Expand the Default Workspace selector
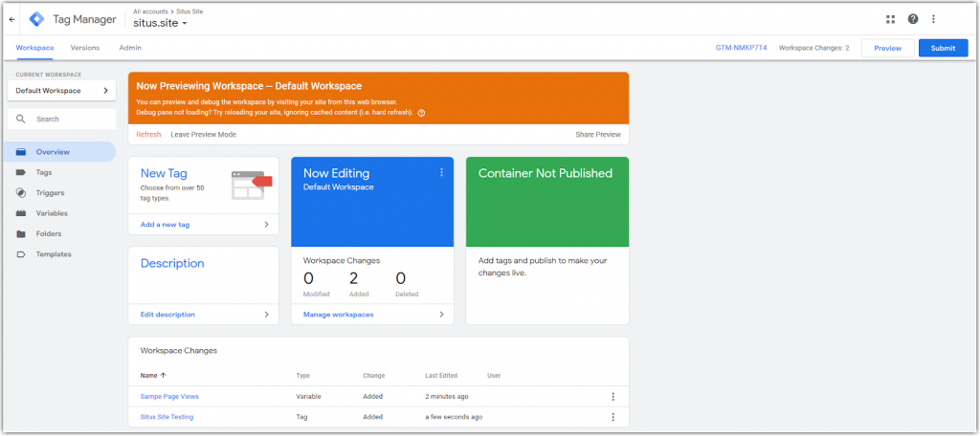Screen dimensions: 980x436 click(62, 91)
